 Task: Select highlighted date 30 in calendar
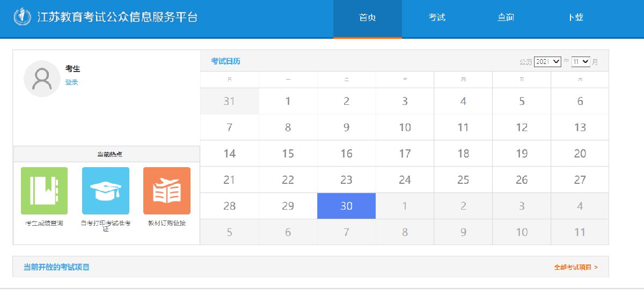[346, 206]
